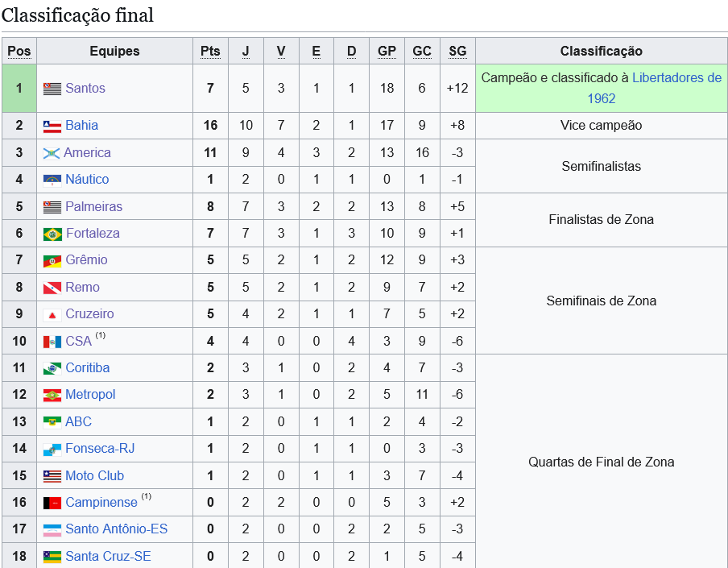Viewport: 728px width, 568px height.
Task: Click the Metropol row flag icon
Action: point(52,395)
